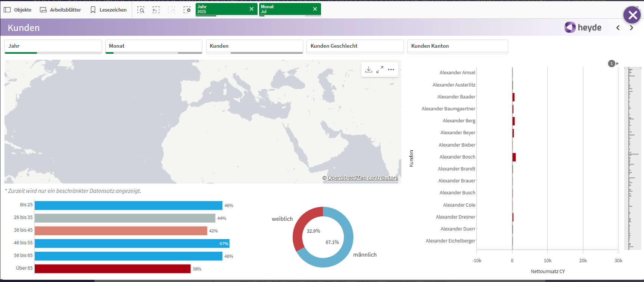This screenshot has height=282, width=644.
Task: Go to the next sheet arrow
Action: click(631, 28)
